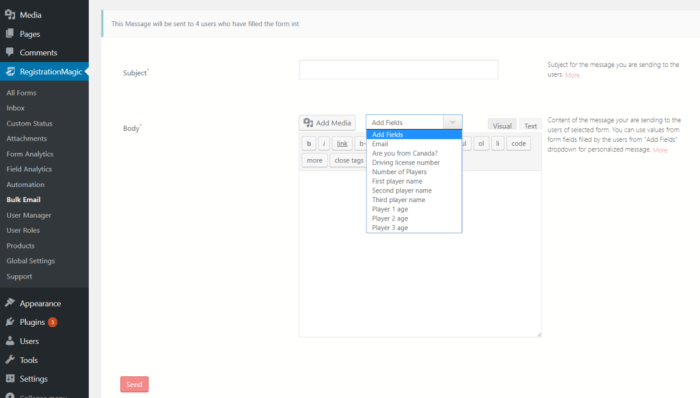Click the Settings sliders icon

(10, 378)
